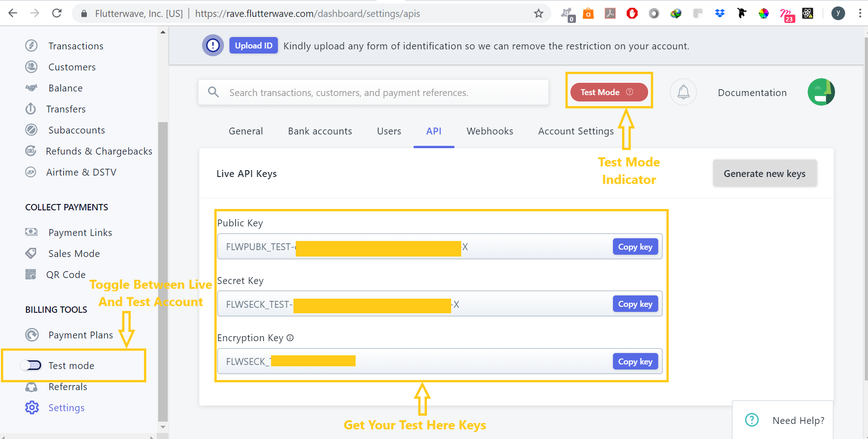Click the Upload ID button
Screen dimensions: 868x439
point(254,45)
